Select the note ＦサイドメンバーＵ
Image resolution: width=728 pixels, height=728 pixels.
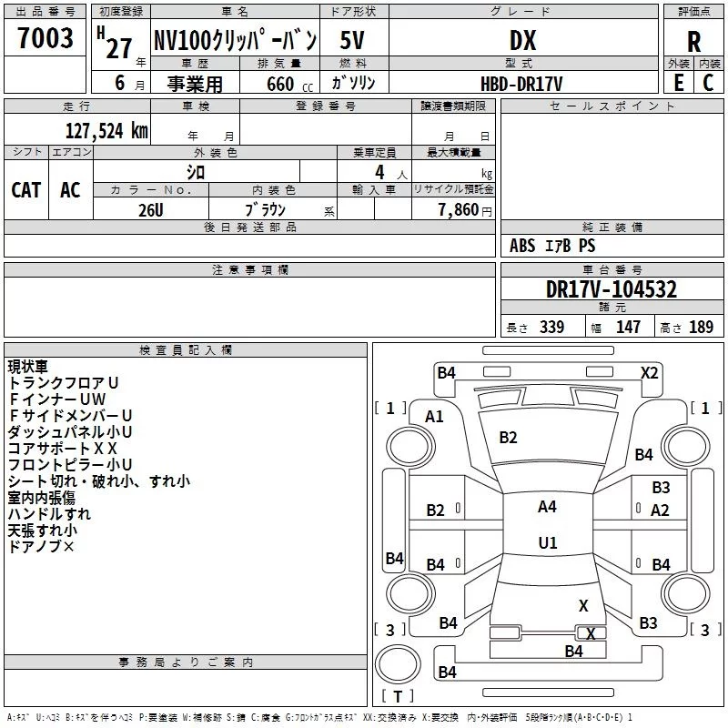(70, 415)
